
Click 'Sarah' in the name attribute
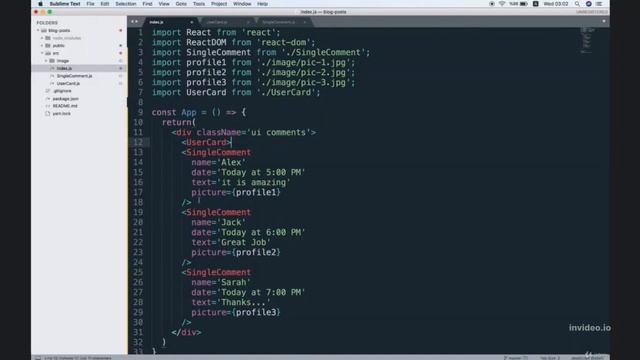[233, 282]
